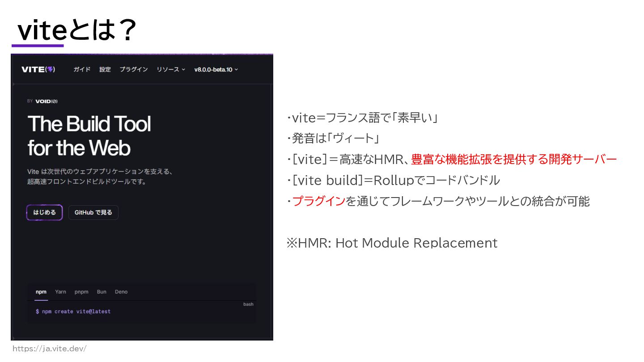Click the red プラグイン text in bullet
The height and width of the screenshot is (362, 644).
click(x=319, y=202)
